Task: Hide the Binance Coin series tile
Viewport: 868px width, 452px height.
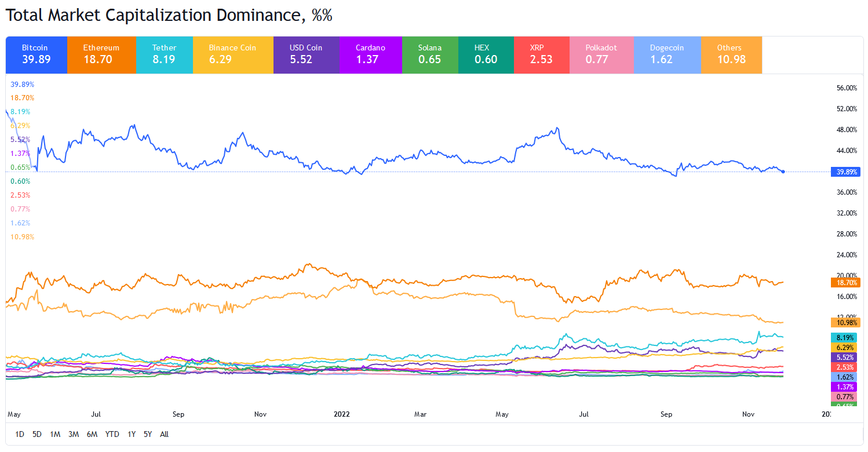Action: [233, 54]
